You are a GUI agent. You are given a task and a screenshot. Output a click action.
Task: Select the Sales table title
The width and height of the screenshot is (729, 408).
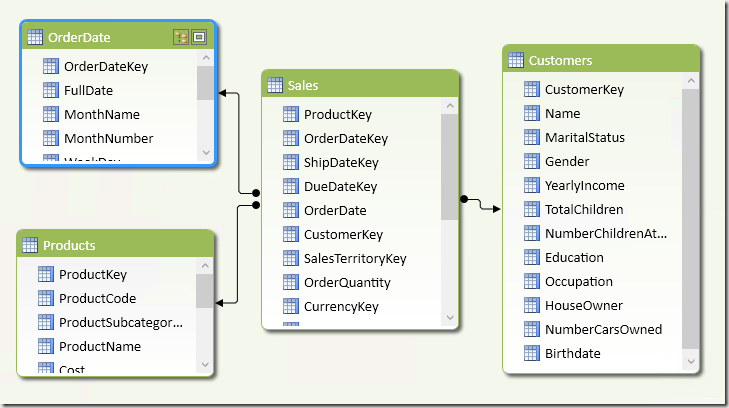303,86
